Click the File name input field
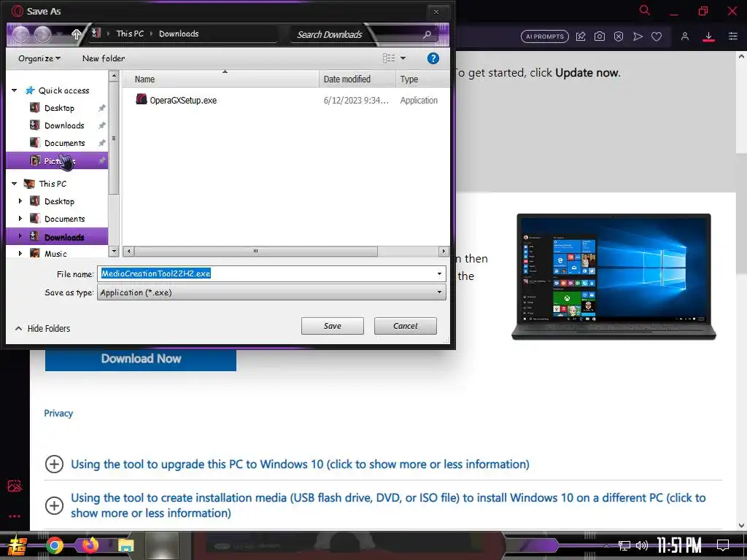 click(266, 273)
